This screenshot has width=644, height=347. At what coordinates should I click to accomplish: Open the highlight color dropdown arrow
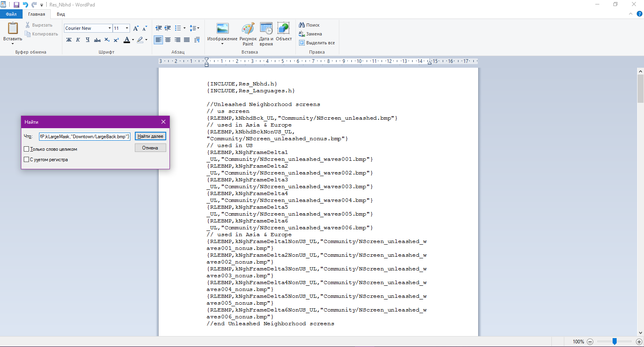(146, 40)
